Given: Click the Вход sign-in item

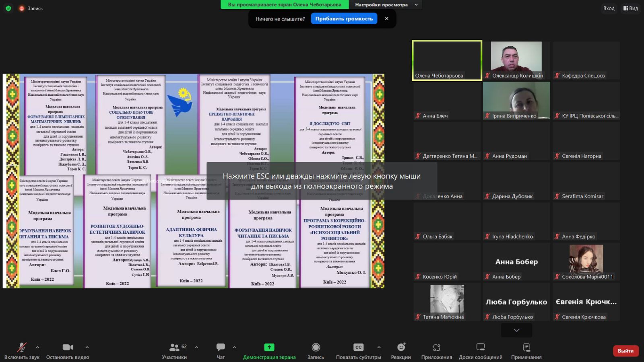Looking at the screenshot, I should click(x=609, y=8).
